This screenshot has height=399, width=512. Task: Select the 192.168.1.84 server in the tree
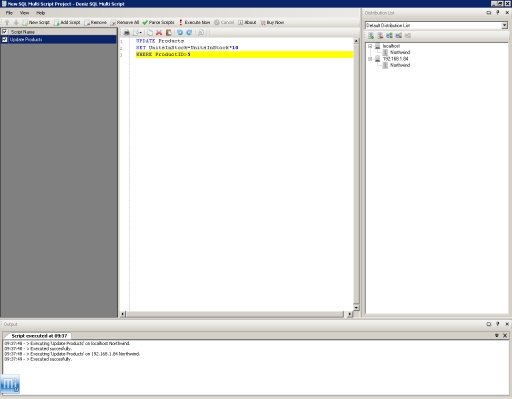[395, 59]
